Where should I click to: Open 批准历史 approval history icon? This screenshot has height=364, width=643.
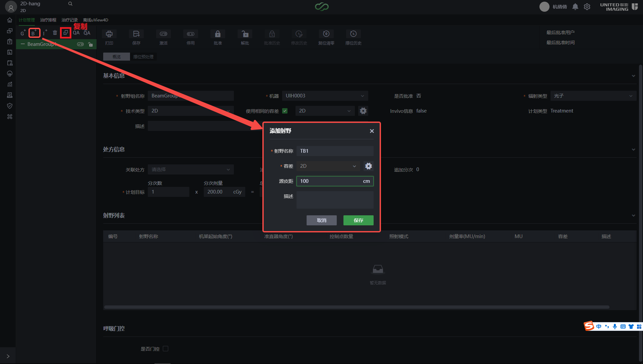(272, 34)
